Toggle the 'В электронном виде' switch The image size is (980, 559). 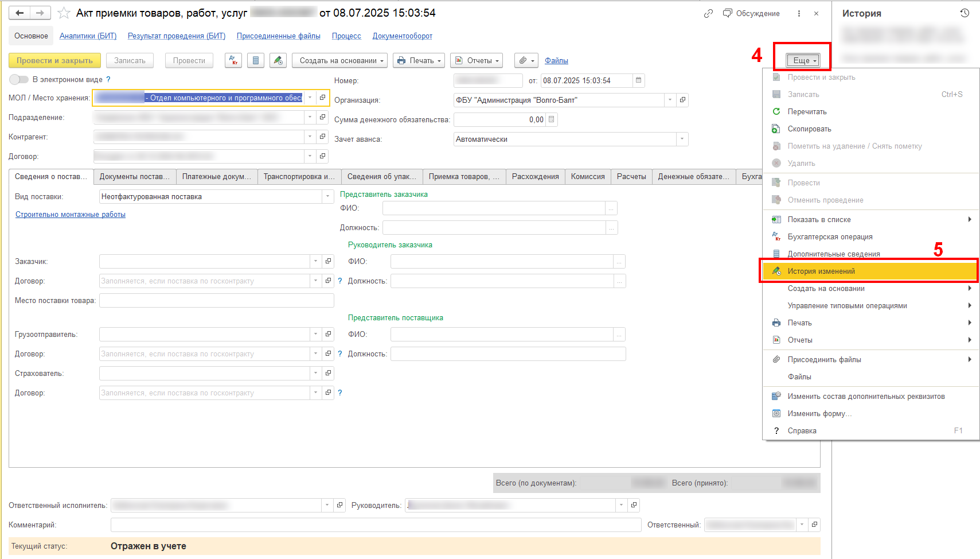pos(19,79)
